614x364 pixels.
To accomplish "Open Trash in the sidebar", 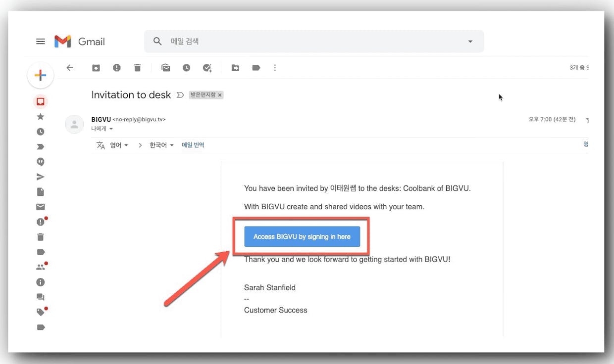I will pyautogui.click(x=41, y=237).
